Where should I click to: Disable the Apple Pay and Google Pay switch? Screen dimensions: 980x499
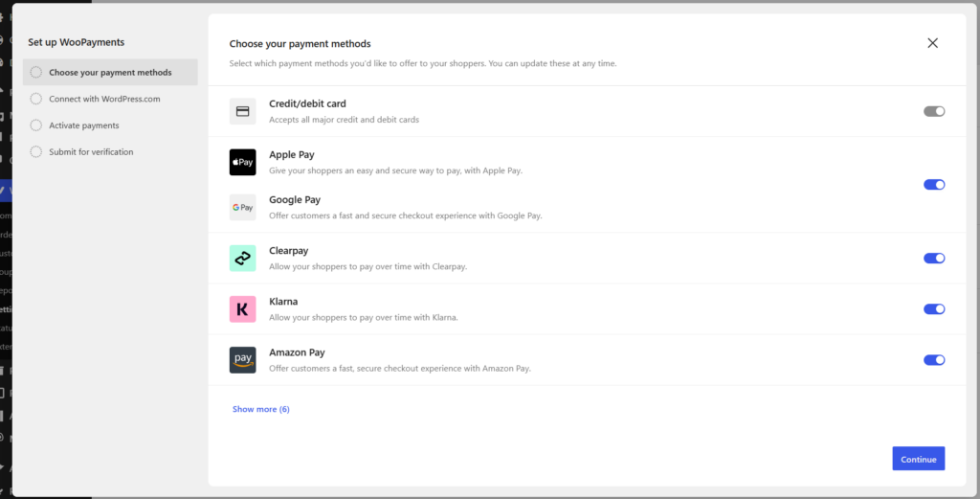point(934,185)
